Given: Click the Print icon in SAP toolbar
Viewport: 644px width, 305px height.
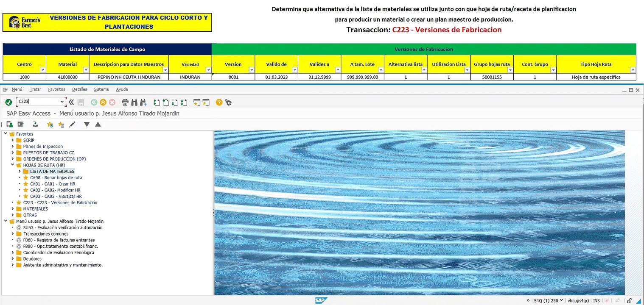Looking at the screenshot, I should click(x=125, y=102).
